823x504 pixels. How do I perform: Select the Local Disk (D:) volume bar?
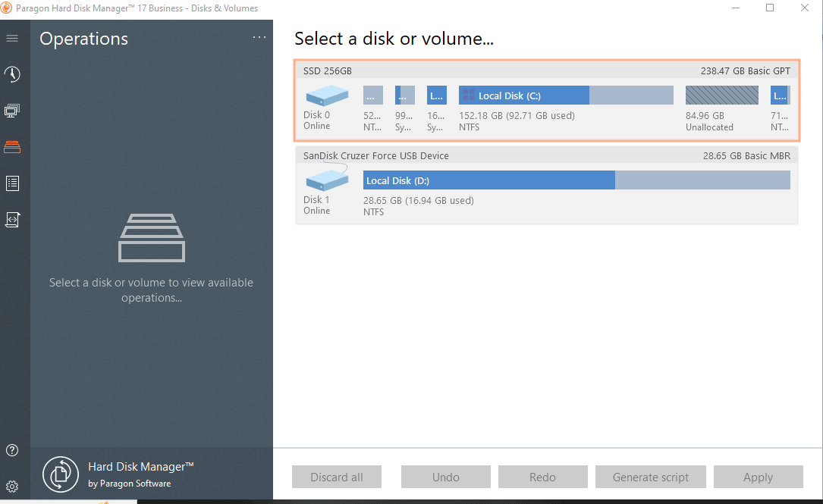click(576, 180)
